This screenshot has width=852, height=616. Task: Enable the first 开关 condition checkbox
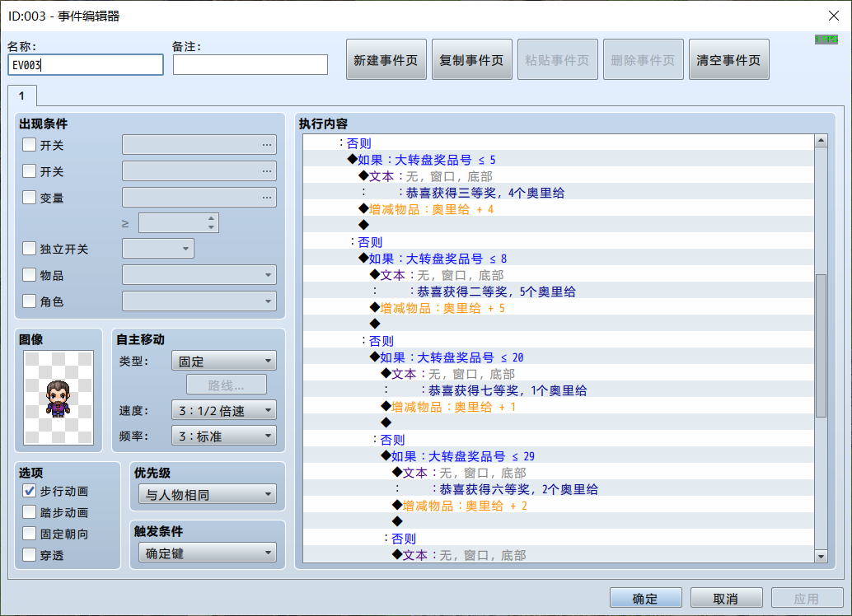[x=30, y=145]
